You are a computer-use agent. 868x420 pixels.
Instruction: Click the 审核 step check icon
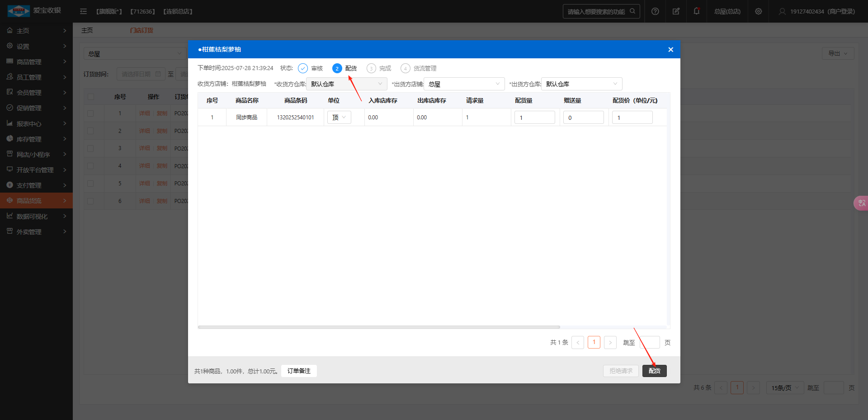[303, 68]
